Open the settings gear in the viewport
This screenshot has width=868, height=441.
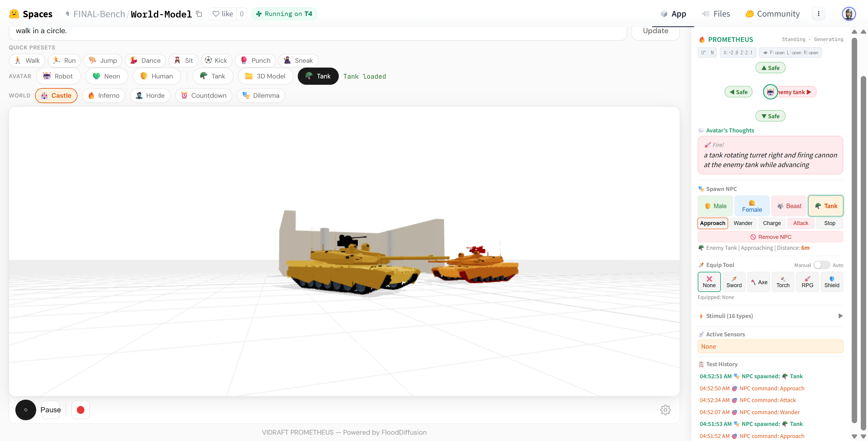click(x=665, y=410)
